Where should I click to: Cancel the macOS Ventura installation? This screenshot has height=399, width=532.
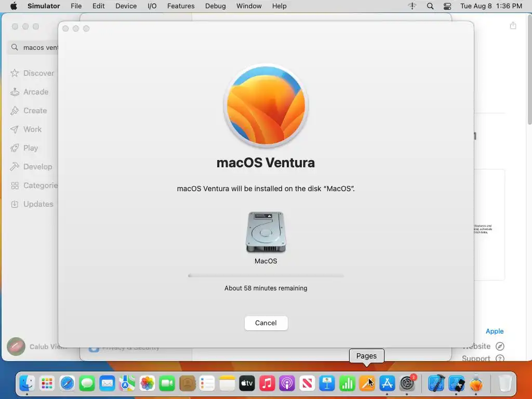[x=266, y=323]
